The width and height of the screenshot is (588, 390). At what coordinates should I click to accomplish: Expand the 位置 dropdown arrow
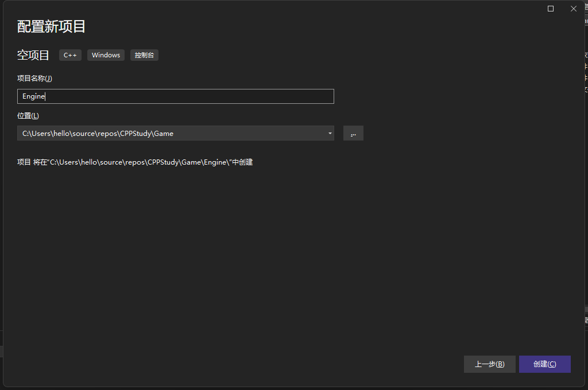[330, 133]
